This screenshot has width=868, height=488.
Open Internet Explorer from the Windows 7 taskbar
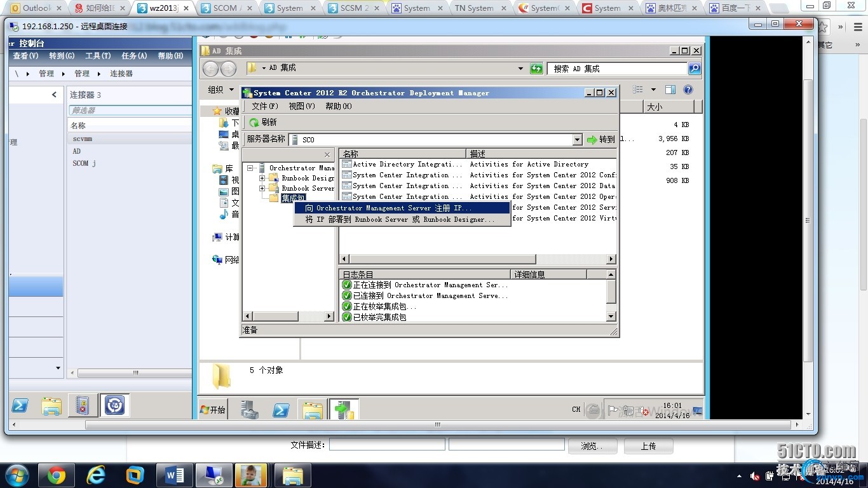(x=96, y=475)
